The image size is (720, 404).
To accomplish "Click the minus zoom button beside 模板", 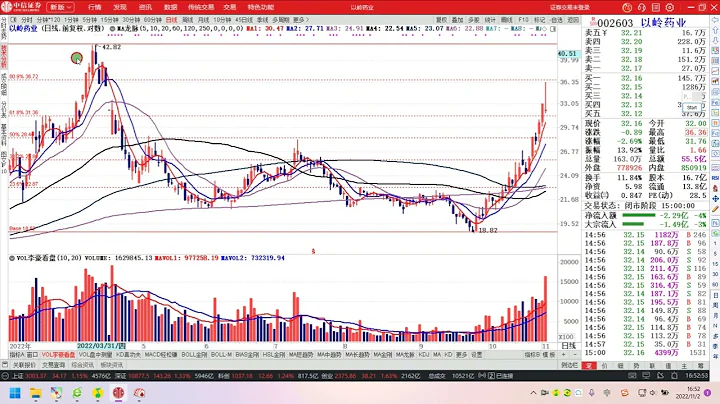I will (575, 355).
